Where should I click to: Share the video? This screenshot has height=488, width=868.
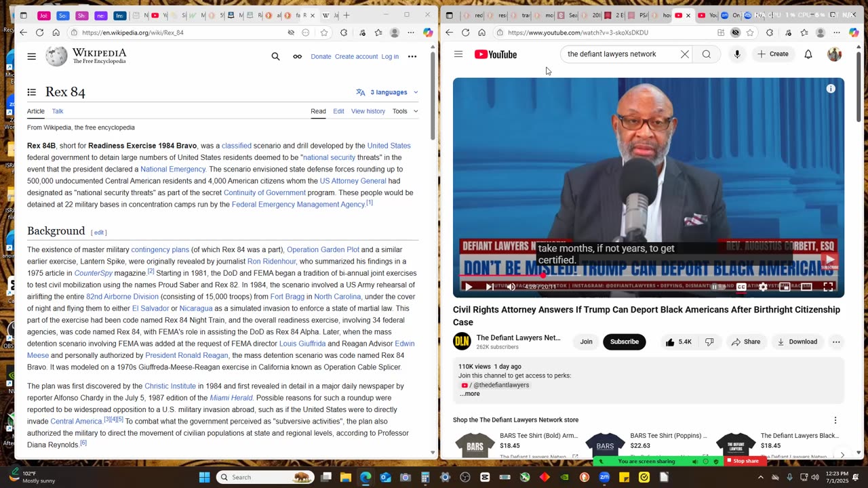(746, 342)
